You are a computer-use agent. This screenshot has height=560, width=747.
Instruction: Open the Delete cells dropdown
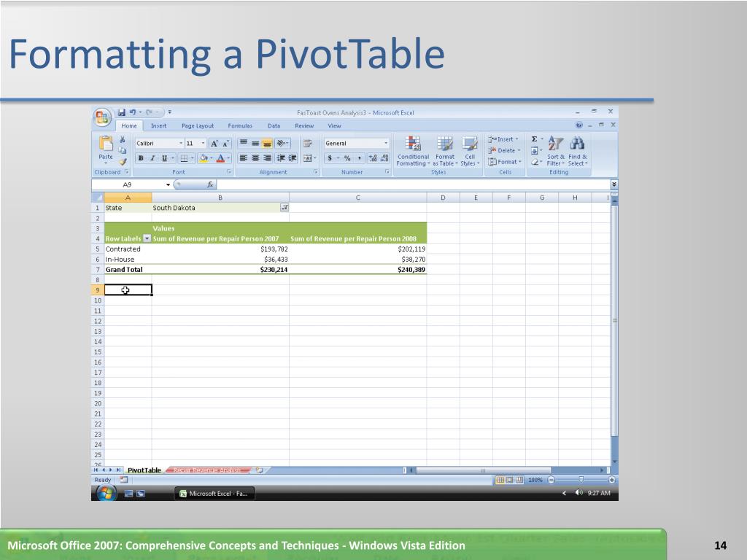click(x=503, y=150)
